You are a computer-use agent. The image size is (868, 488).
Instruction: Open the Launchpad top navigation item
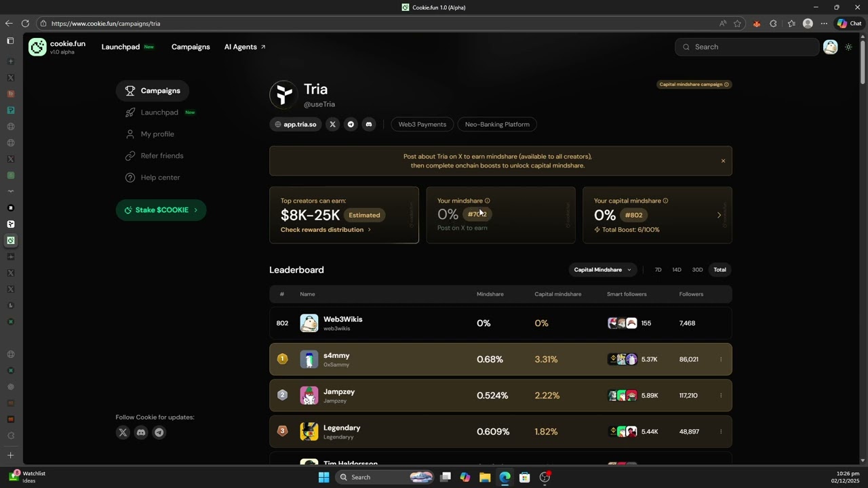[x=121, y=47]
